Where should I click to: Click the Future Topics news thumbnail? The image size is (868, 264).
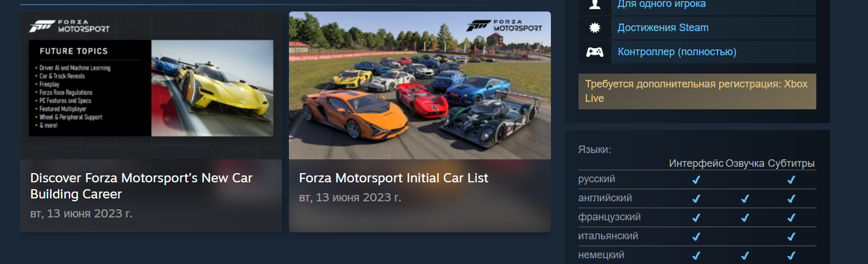pyautogui.click(x=151, y=85)
